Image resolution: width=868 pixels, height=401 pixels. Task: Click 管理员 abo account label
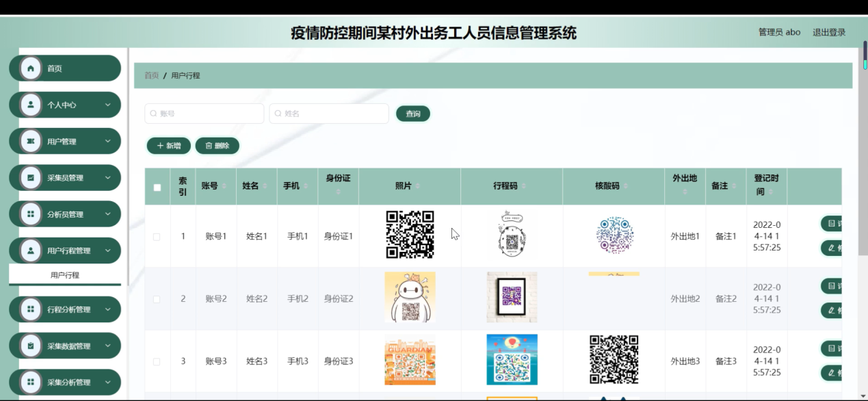coord(779,32)
